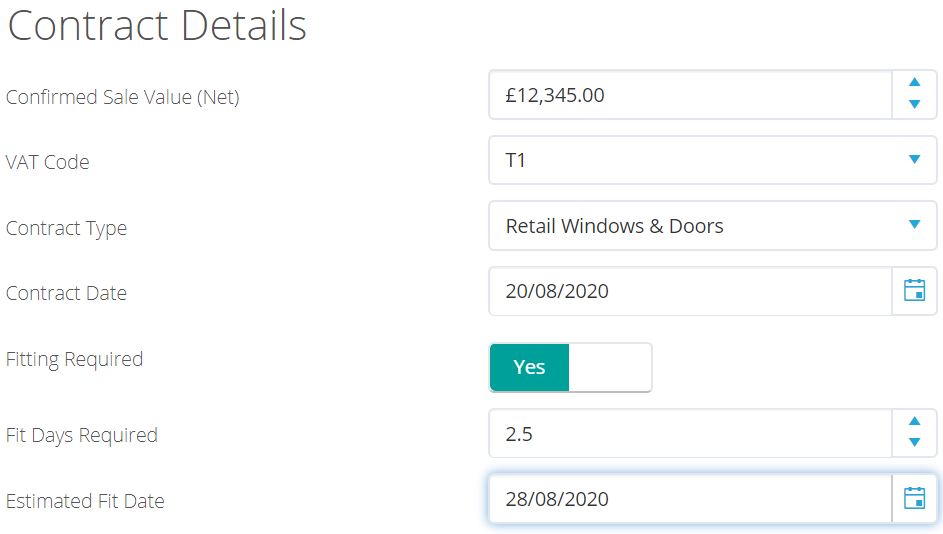The image size is (943, 534).
Task: Focus the Fit Days Required 2.5 field
Action: (x=690, y=434)
